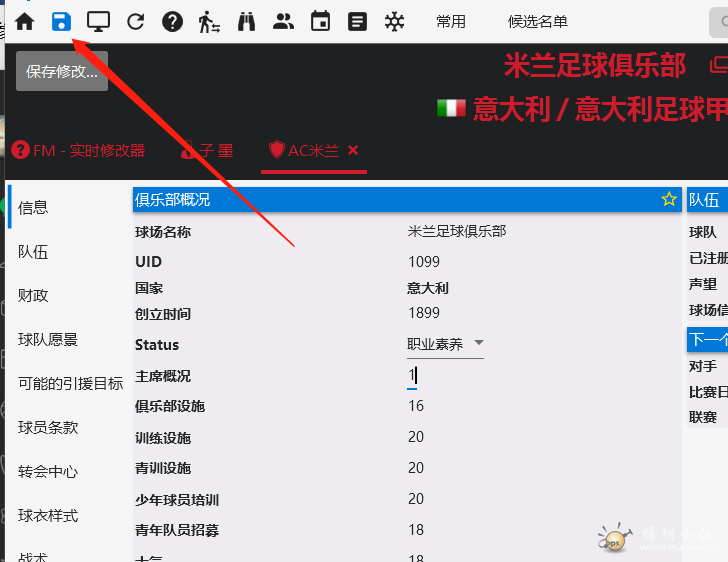Open 财政 section in sidebar
Viewport: 728px width, 562px height.
[x=33, y=295]
